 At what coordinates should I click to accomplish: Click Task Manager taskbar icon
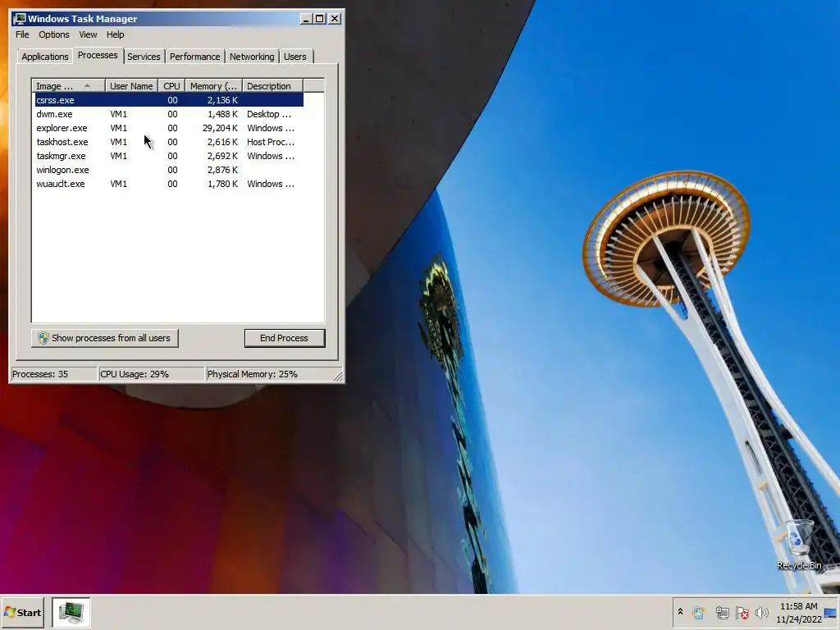click(x=71, y=612)
